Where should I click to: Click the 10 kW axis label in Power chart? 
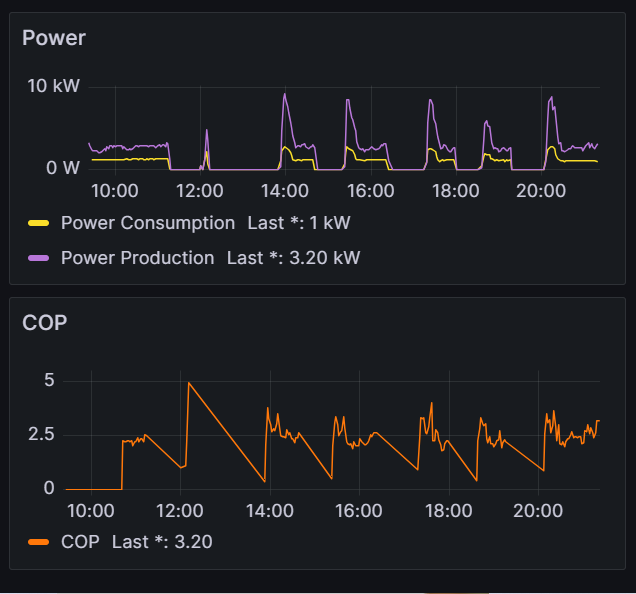click(x=54, y=86)
